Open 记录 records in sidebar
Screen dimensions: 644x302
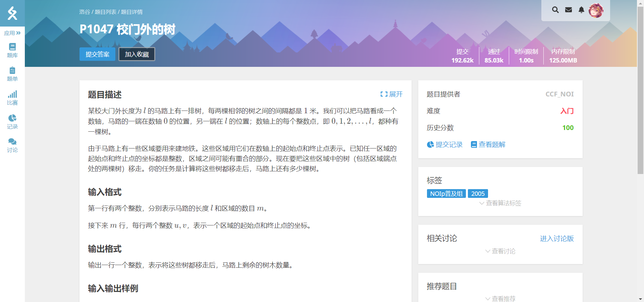point(12,122)
